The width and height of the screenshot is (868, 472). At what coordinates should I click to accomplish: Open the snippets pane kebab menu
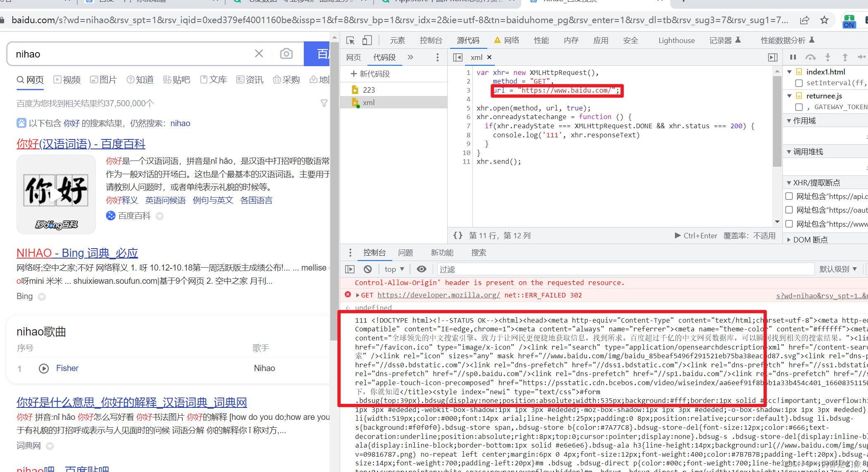(x=437, y=57)
